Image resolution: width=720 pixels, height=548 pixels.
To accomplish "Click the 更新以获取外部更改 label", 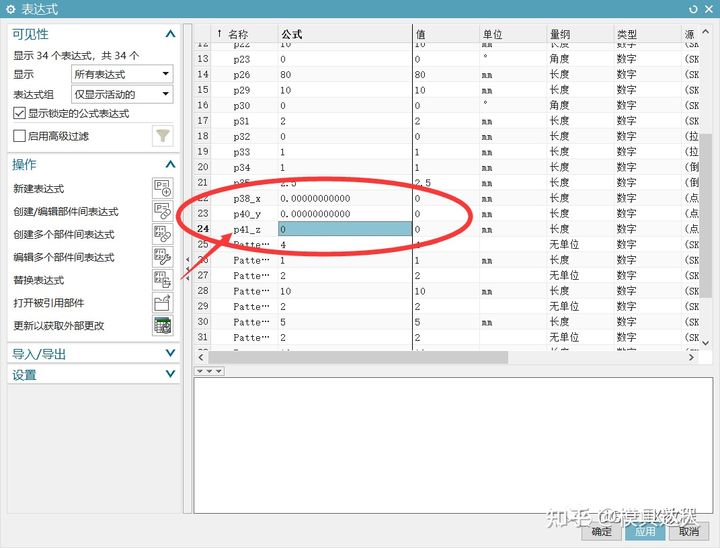I will click(59, 326).
